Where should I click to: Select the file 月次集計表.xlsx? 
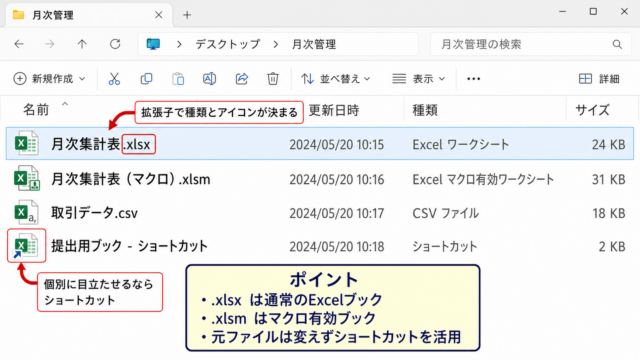(x=320, y=144)
